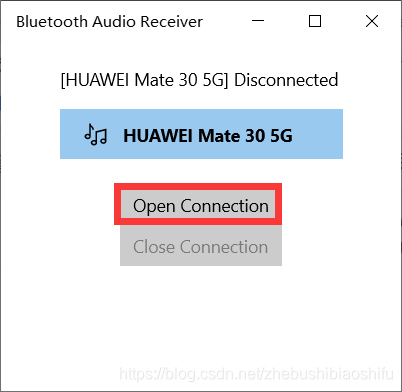Click empty blue area right of device name
Image resolution: width=402 pixels, height=392 pixels.
[317, 134]
